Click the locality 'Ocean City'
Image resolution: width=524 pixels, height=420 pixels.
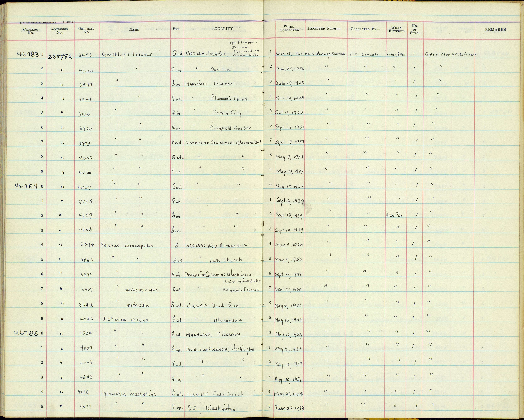click(x=227, y=113)
